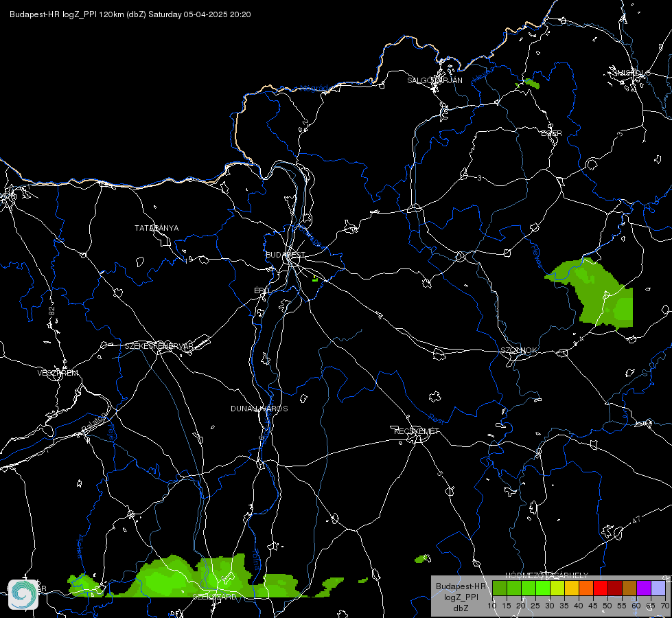672x618 pixels.
Task: Click the KECSKEMÉT city label
Action: tap(417, 431)
